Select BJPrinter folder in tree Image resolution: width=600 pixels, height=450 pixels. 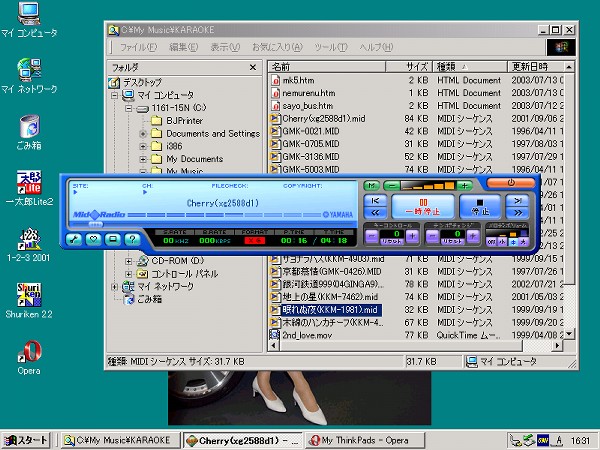click(184, 121)
